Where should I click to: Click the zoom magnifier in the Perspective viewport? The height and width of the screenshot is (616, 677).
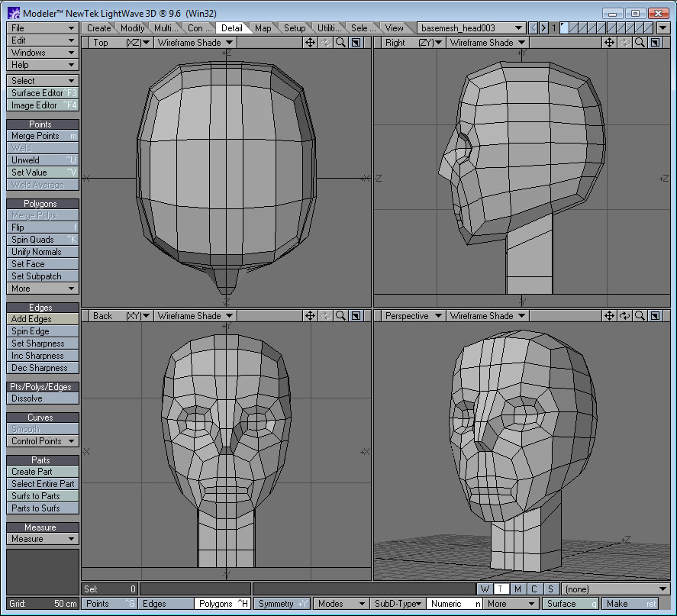(640, 315)
